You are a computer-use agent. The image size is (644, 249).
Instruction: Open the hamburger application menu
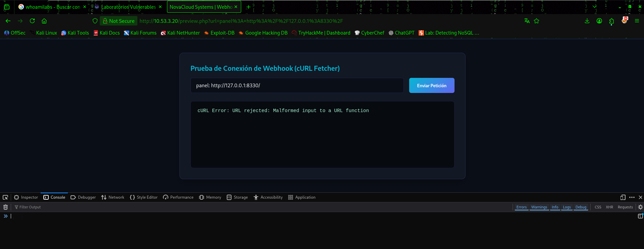point(637,21)
